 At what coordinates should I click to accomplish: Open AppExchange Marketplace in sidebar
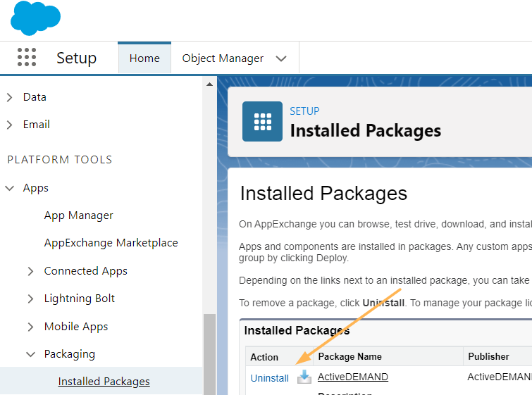click(x=111, y=243)
